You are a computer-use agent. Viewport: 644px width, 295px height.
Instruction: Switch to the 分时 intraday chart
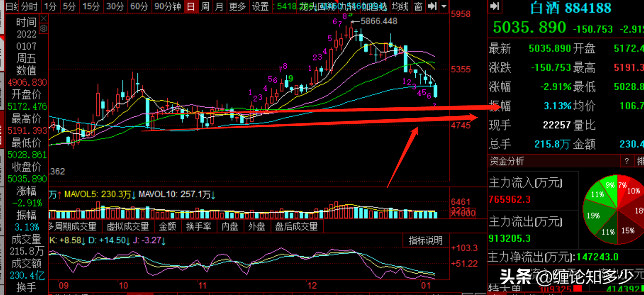tap(29, 6)
